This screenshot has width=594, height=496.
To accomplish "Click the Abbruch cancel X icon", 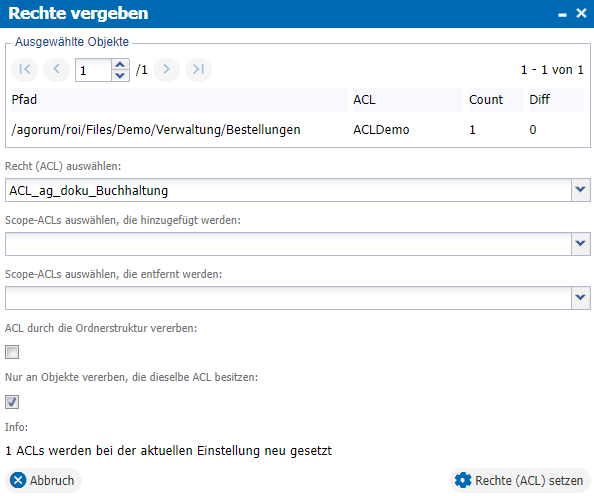I will click(x=18, y=480).
